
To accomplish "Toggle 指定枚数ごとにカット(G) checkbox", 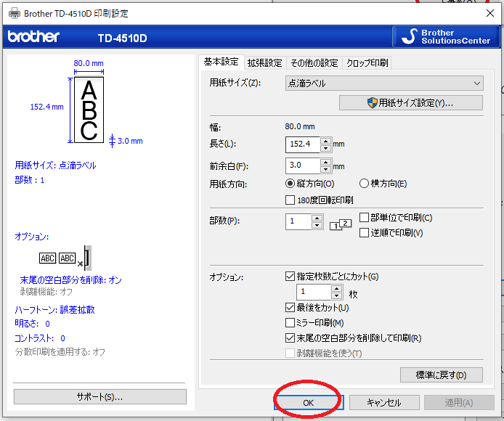I will pos(332,277).
